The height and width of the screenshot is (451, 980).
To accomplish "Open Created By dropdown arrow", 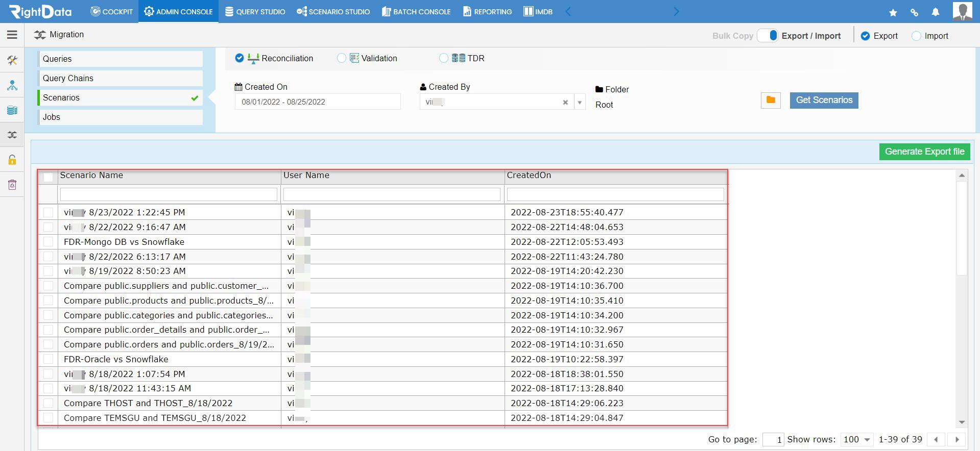I will click(x=580, y=102).
